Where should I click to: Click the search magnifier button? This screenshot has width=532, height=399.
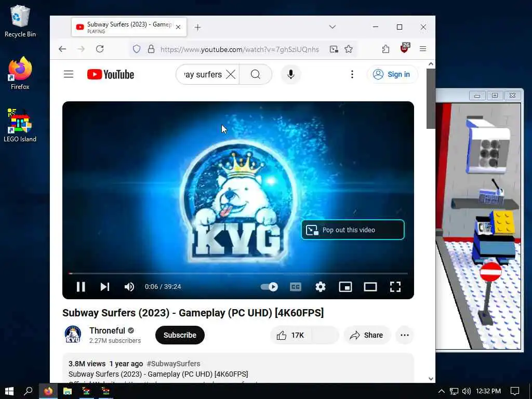pyautogui.click(x=256, y=74)
